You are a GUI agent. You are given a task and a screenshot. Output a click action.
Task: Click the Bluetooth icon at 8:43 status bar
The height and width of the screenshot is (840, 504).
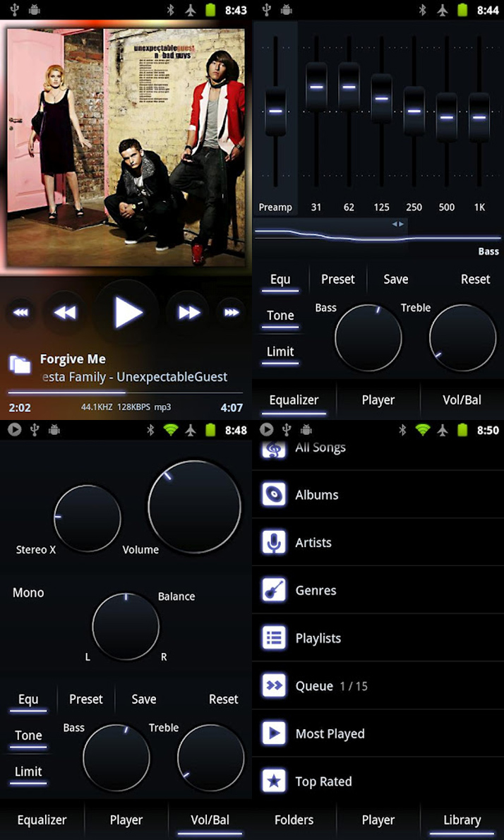(x=171, y=10)
